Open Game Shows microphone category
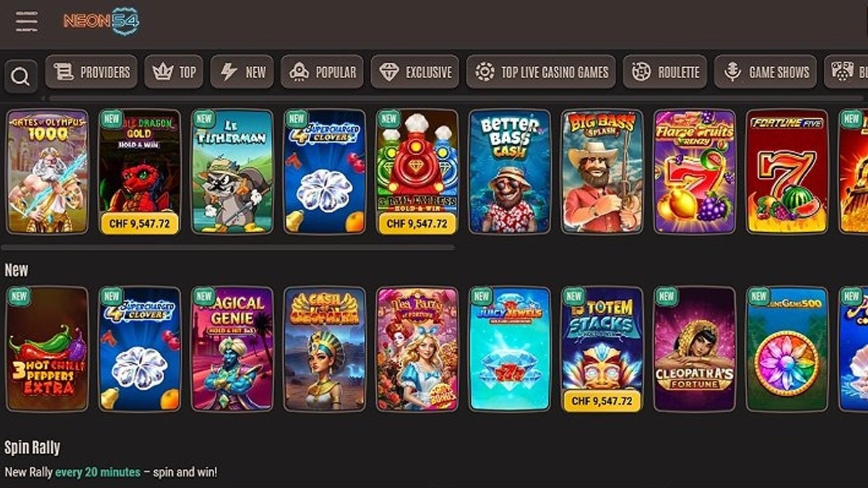The width and height of the screenshot is (868, 488). pos(765,72)
